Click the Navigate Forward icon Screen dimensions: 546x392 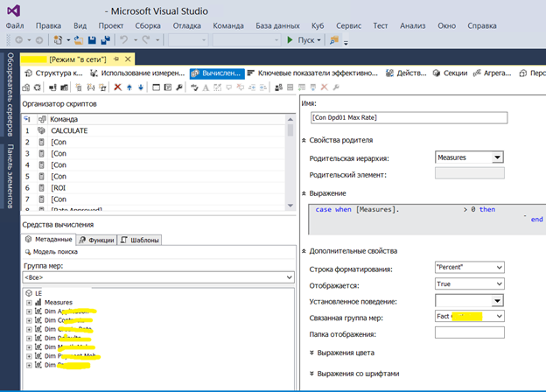coord(39,40)
